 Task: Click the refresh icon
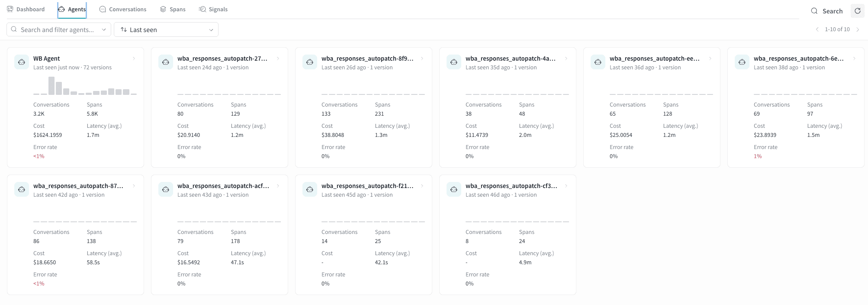pyautogui.click(x=858, y=11)
